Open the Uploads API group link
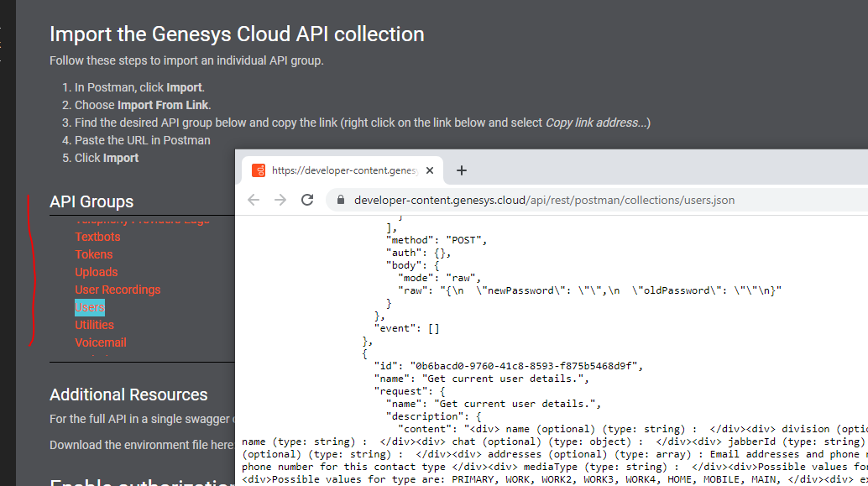Screen dimensions: 868x486 click(96, 271)
